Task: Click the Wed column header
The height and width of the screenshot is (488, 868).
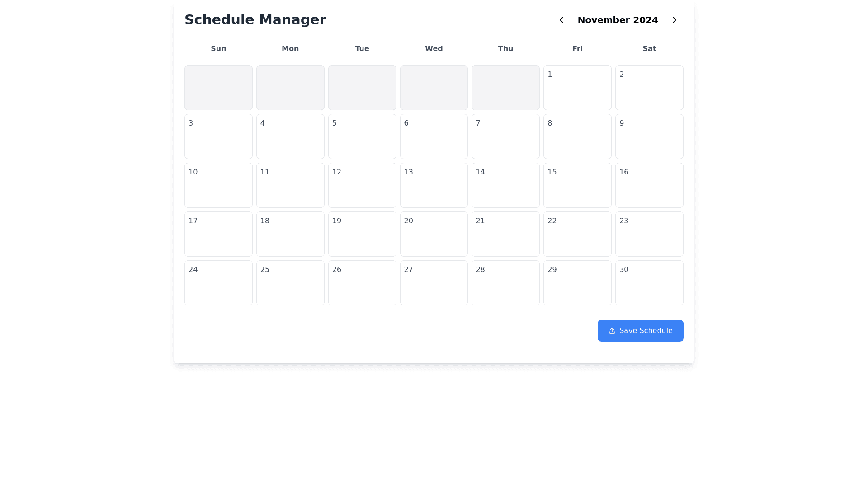Action: pyautogui.click(x=434, y=49)
